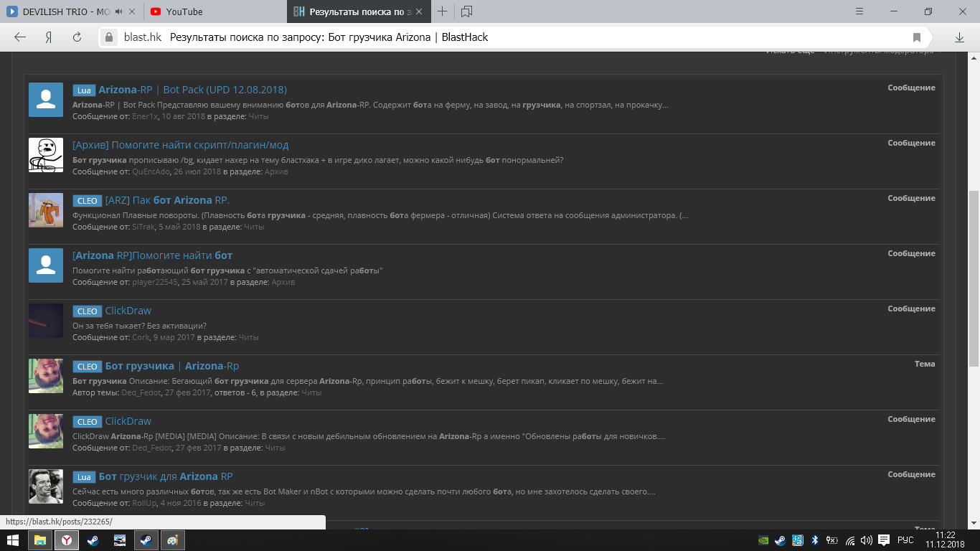Viewport: 980px width, 551px height.
Task: Click RollUp's black-and-white portrait avatar
Action: coord(46,486)
